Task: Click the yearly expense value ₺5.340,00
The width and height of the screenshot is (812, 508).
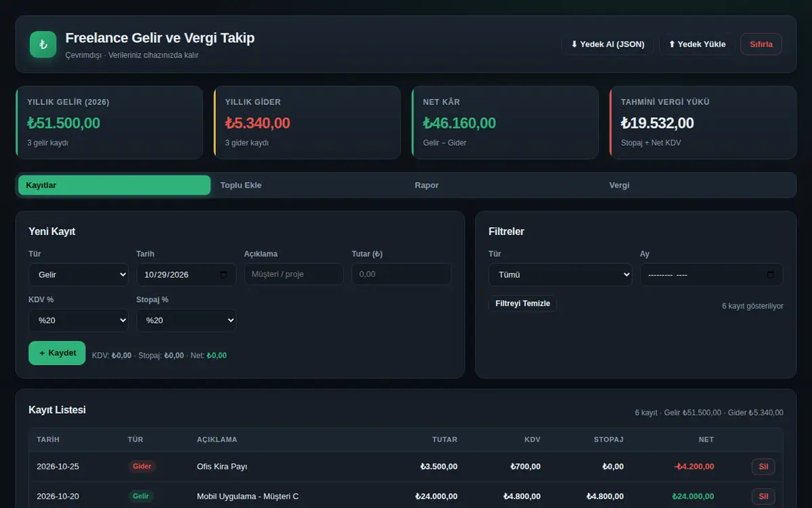Action: coord(257,123)
